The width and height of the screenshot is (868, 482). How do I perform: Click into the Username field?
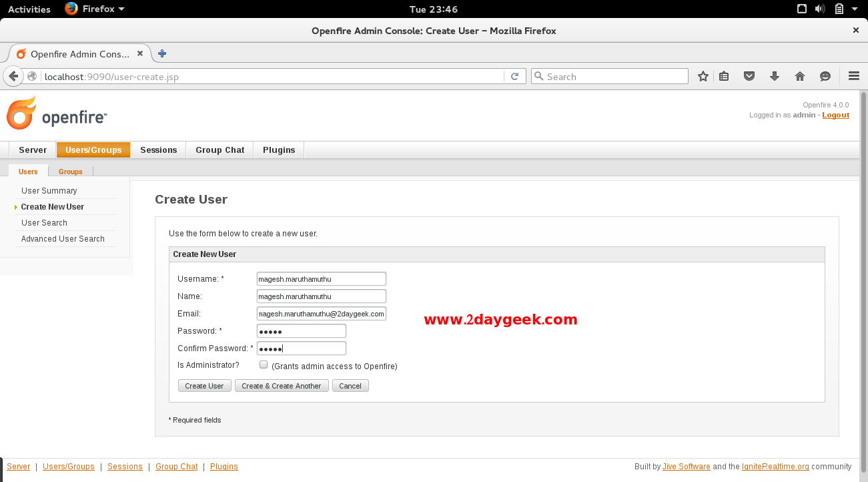click(x=322, y=279)
